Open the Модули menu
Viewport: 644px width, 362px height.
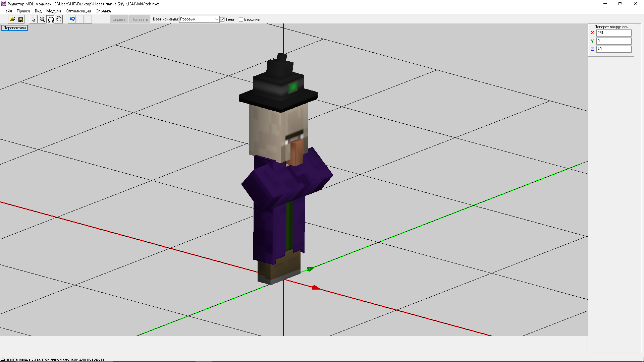coord(54,11)
